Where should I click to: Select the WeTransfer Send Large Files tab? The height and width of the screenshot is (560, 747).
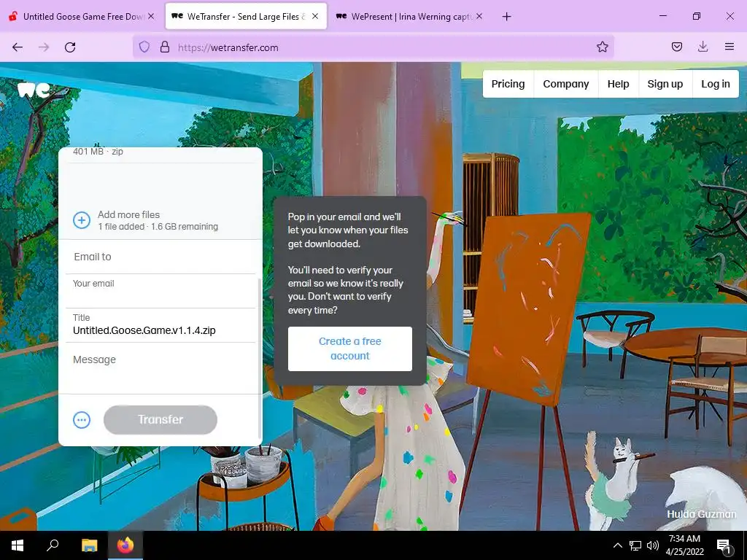246,16
